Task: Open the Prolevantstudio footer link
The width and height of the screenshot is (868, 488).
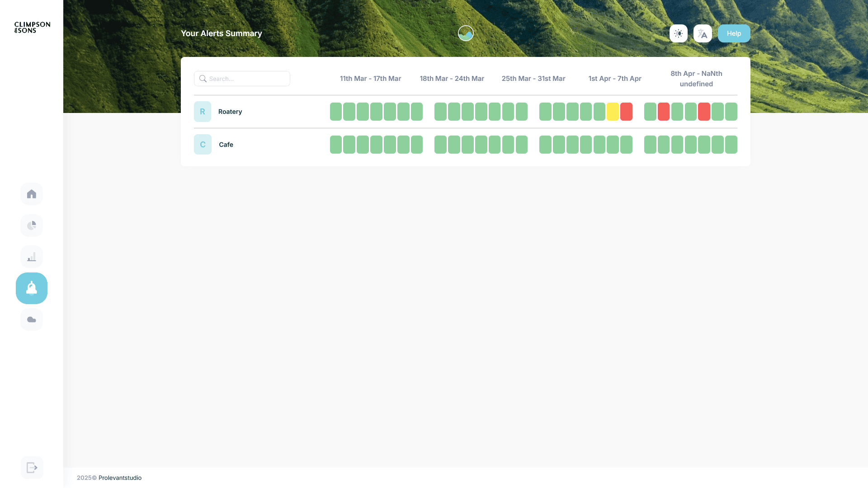Action: (120, 478)
